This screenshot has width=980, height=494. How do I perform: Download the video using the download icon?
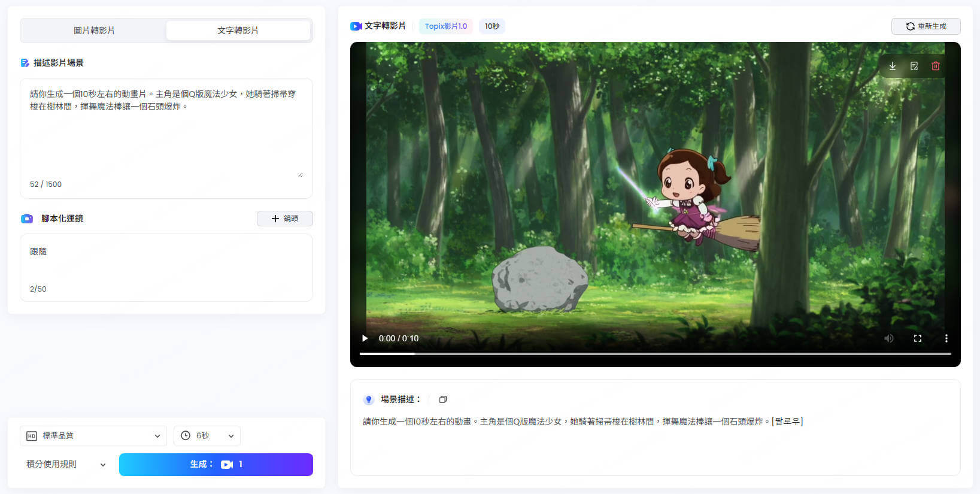pos(893,66)
